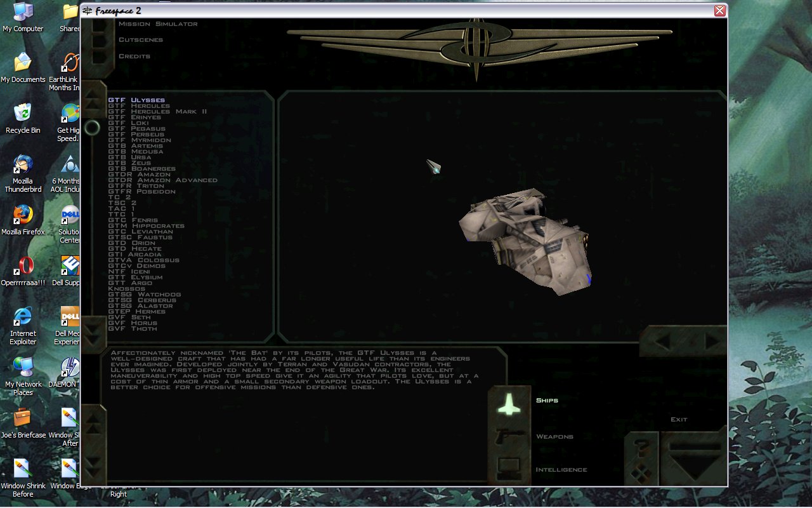This screenshot has width=812, height=508.
Task: Select GTDR Amazon Advanced in the list
Action: point(163,180)
